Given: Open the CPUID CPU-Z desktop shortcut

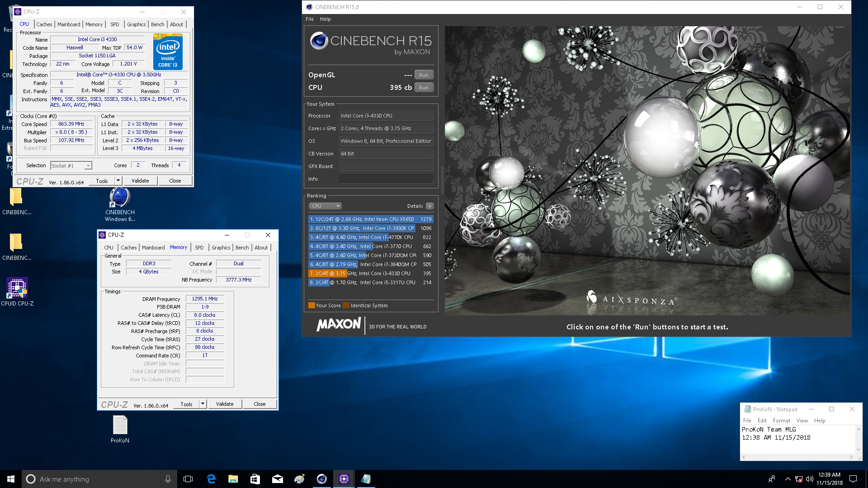Looking at the screenshot, I should (17, 291).
